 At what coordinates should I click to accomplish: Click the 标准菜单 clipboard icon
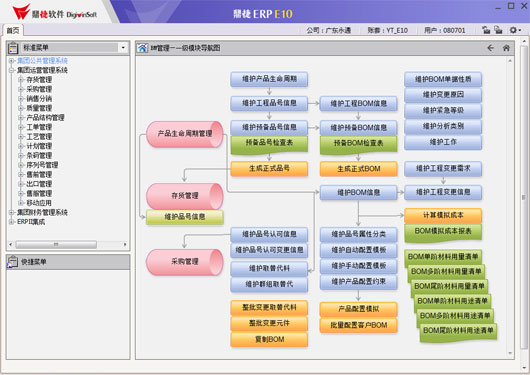point(13,48)
